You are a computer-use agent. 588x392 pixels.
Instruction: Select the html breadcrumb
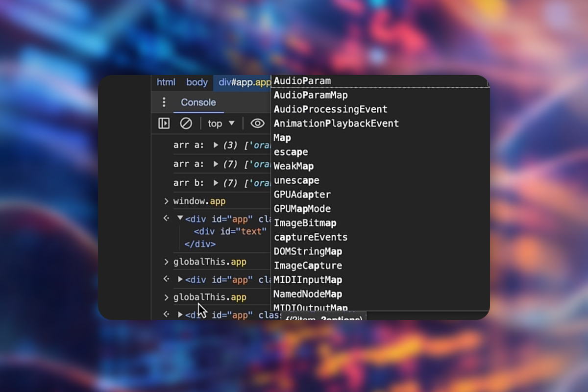coord(166,82)
